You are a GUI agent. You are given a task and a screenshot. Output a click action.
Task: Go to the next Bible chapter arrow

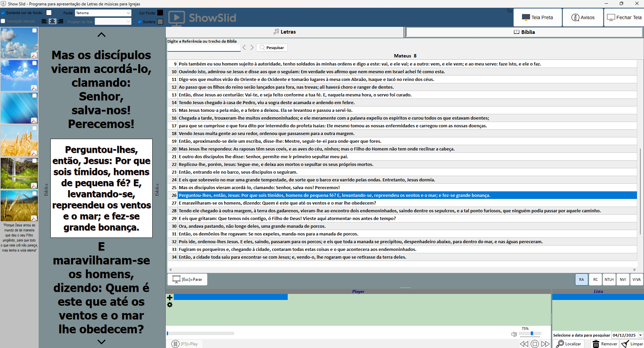click(252, 47)
